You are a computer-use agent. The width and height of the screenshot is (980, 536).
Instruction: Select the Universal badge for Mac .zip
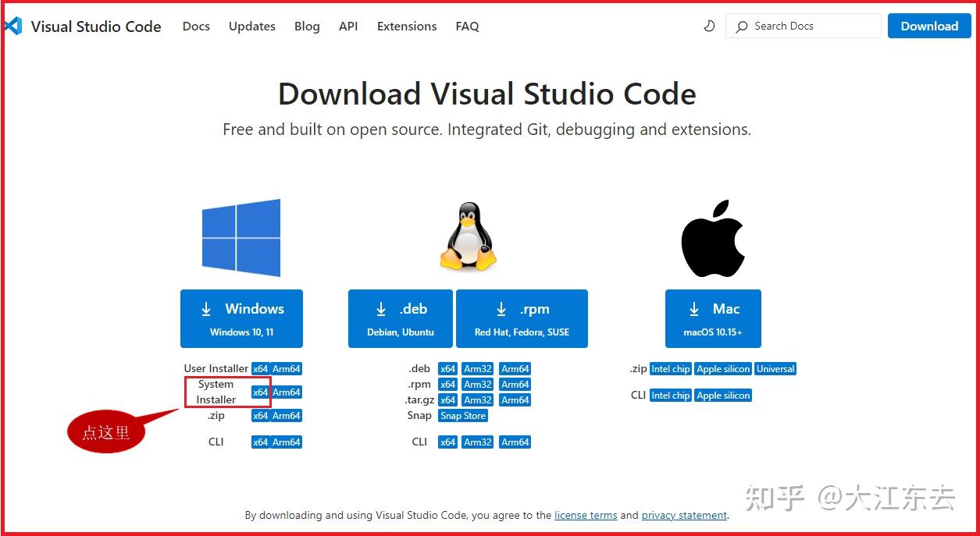tap(775, 368)
